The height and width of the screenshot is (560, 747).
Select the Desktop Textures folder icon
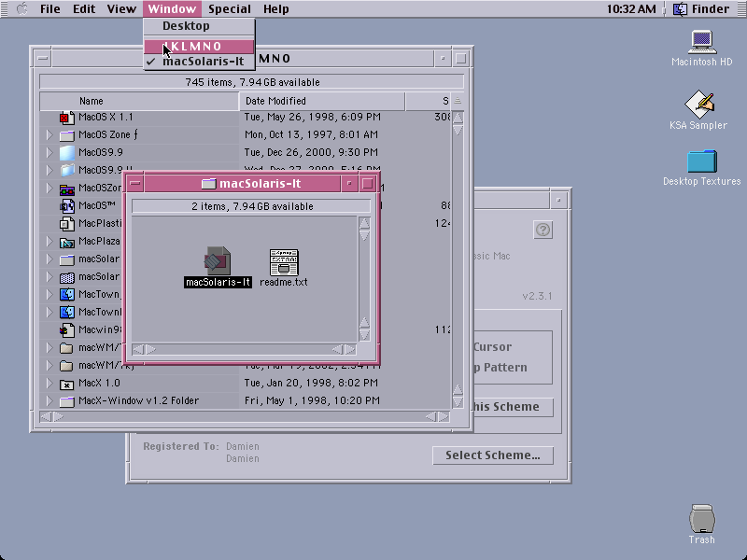point(702,161)
